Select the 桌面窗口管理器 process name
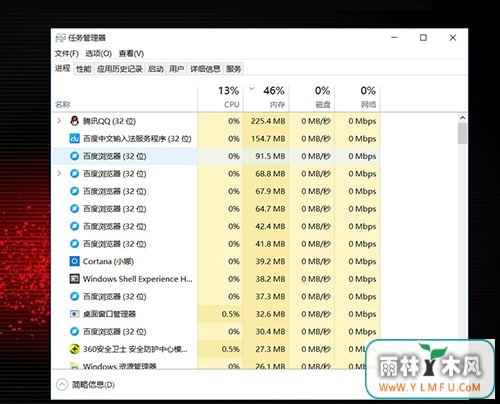This screenshot has height=404, width=500. pyautogui.click(x=109, y=314)
